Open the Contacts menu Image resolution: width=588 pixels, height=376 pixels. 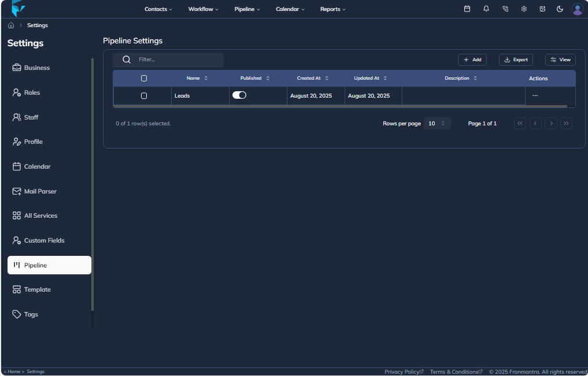pyautogui.click(x=158, y=9)
